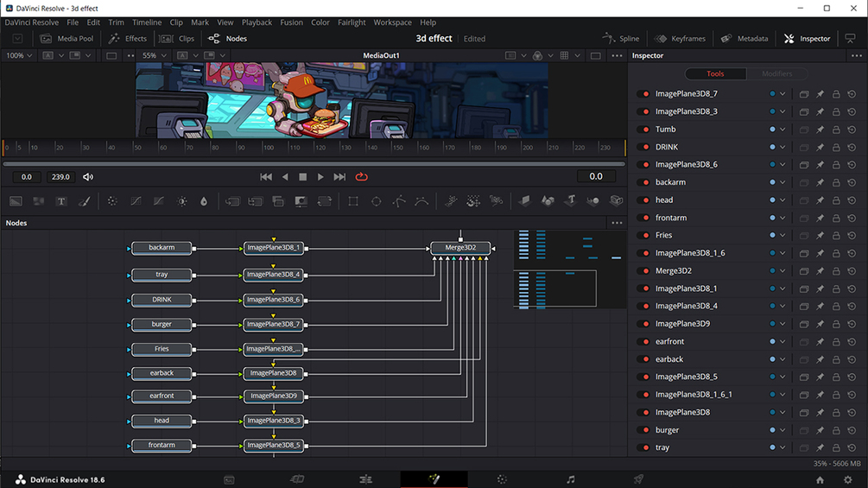
Task: Select the Ellipse mask tool
Action: (x=377, y=201)
